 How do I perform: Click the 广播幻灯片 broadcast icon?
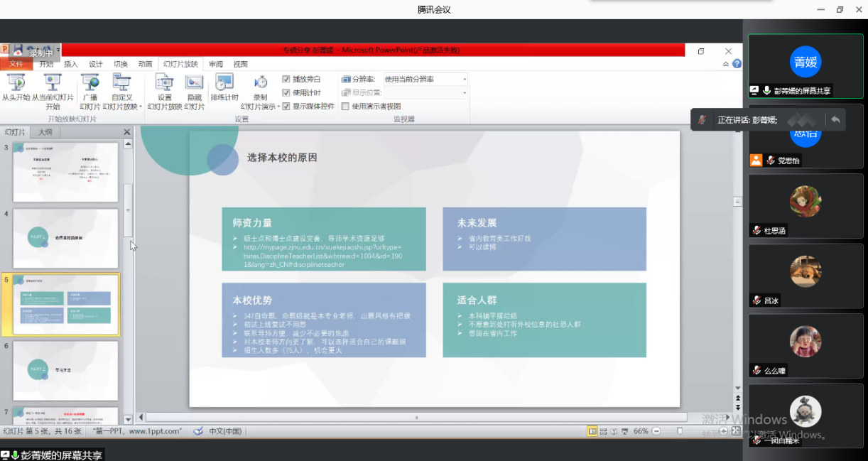click(x=89, y=82)
